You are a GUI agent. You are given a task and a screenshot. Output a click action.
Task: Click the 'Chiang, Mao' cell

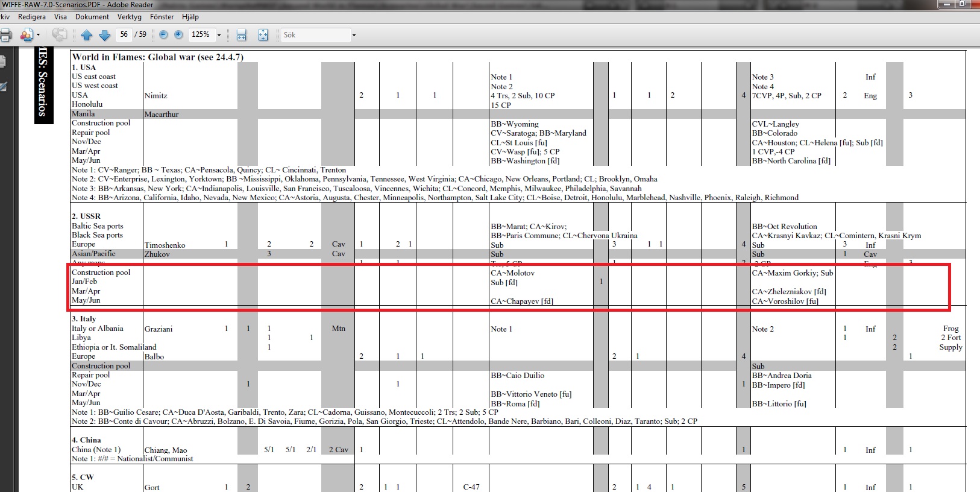click(166, 450)
